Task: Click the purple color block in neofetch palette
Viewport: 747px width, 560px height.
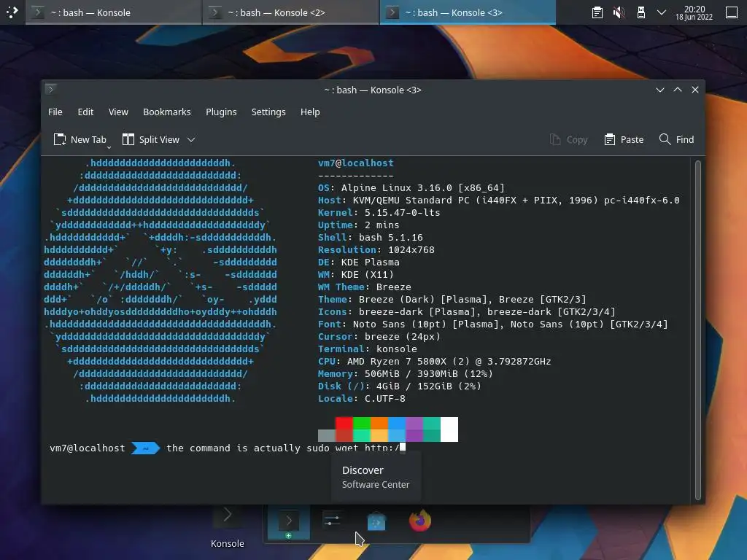Action: (x=414, y=429)
